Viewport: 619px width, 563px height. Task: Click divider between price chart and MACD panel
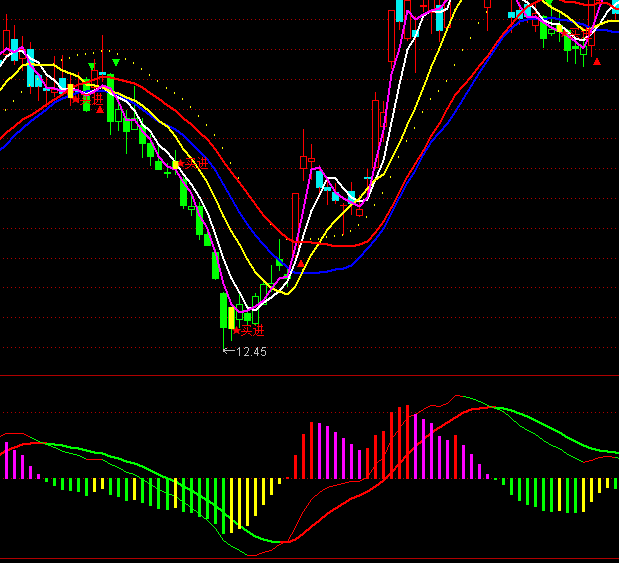point(309,375)
